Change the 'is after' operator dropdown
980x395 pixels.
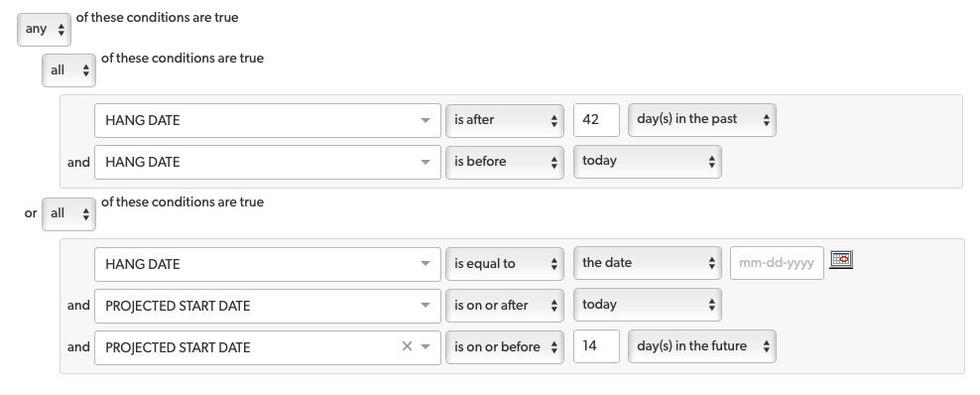[505, 120]
